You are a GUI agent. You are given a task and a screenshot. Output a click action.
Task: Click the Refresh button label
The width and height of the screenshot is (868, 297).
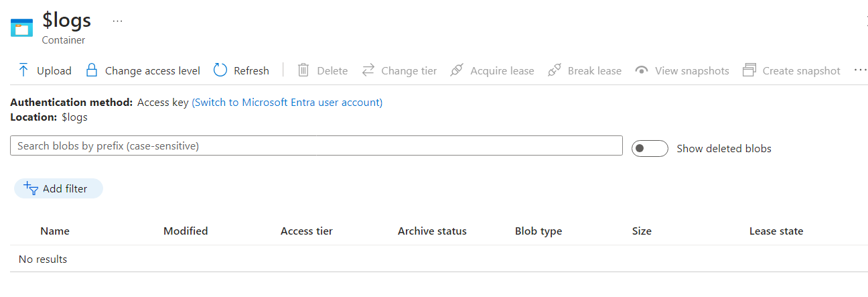pyautogui.click(x=251, y=71)
